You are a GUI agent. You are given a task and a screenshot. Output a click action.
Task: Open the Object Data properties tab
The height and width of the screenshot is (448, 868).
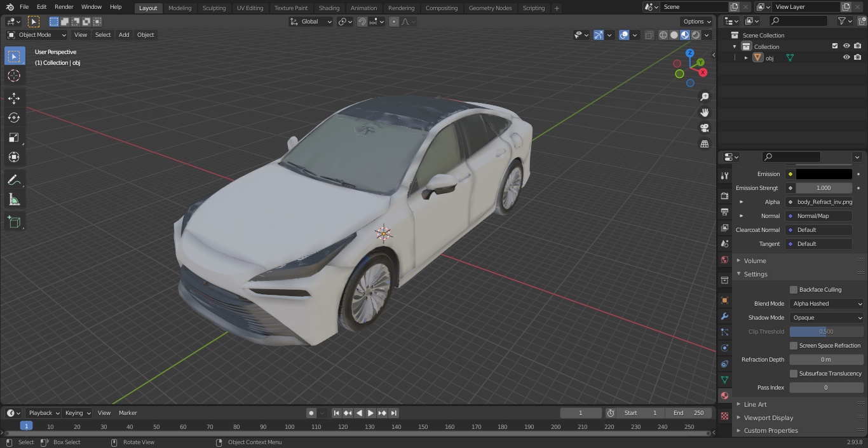[x=724, y=379]
